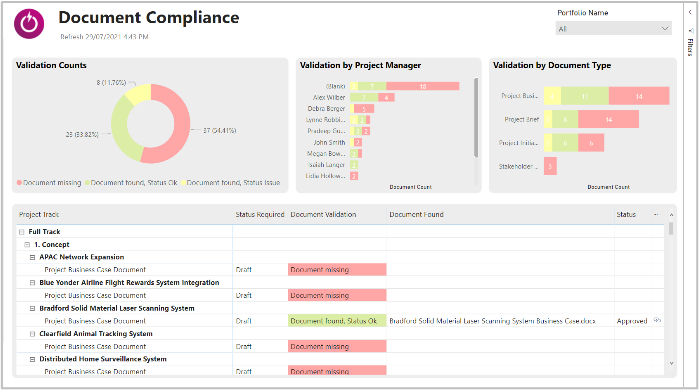Click the Alex Wilber axis label
The image size is (699, 390).
click(329, 97)
